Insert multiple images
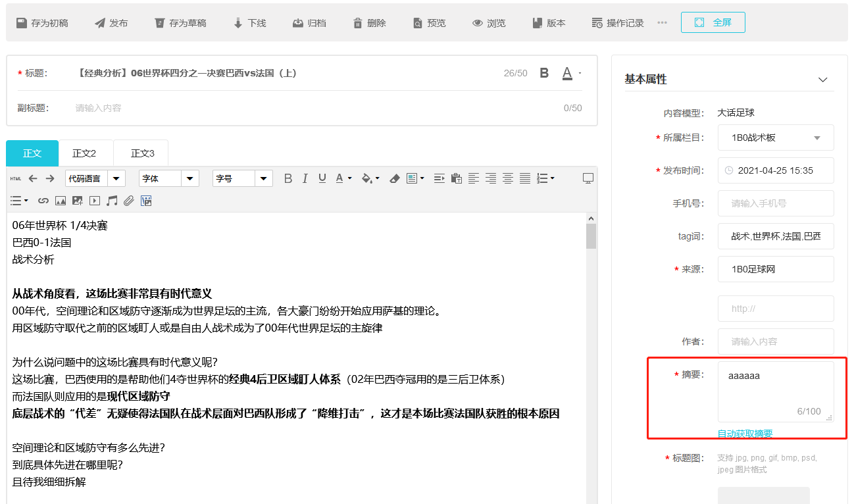854x504 pixels. (78, 200)
